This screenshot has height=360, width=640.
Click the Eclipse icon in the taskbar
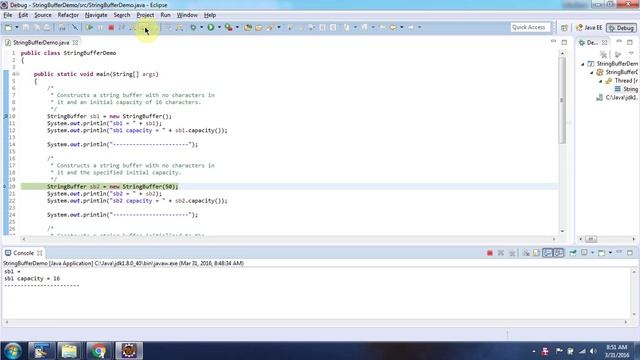click(129, 351)
